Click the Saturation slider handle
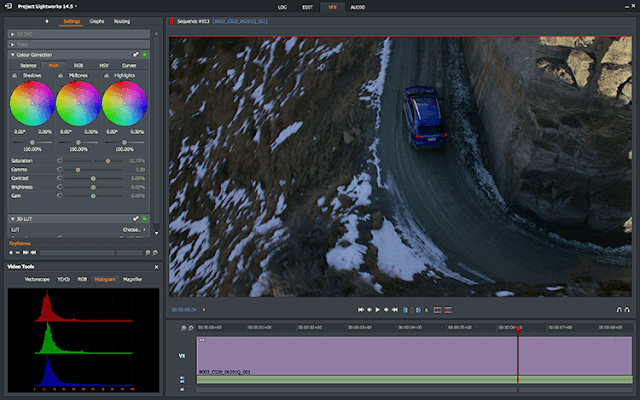 tap(108, 161)
